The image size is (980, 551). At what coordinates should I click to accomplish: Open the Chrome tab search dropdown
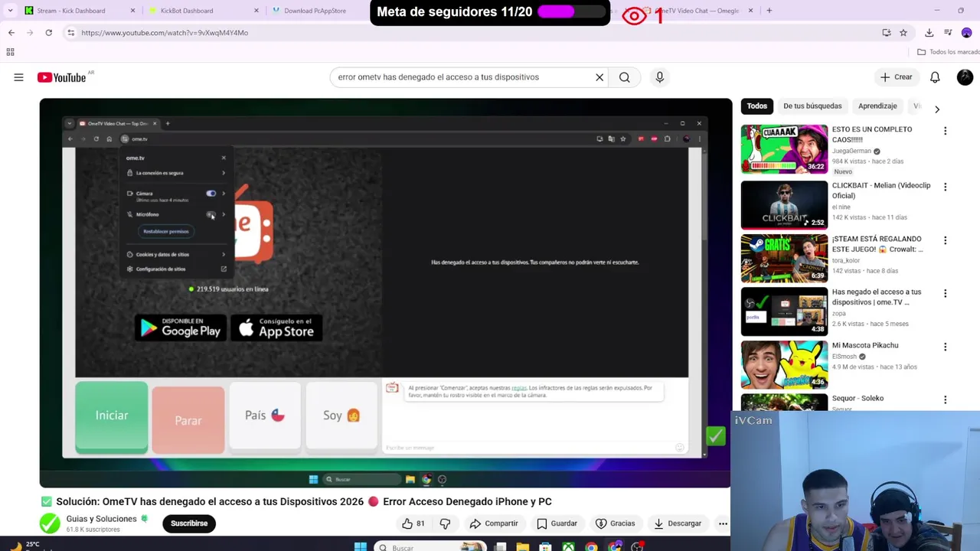tap(10, 11)
